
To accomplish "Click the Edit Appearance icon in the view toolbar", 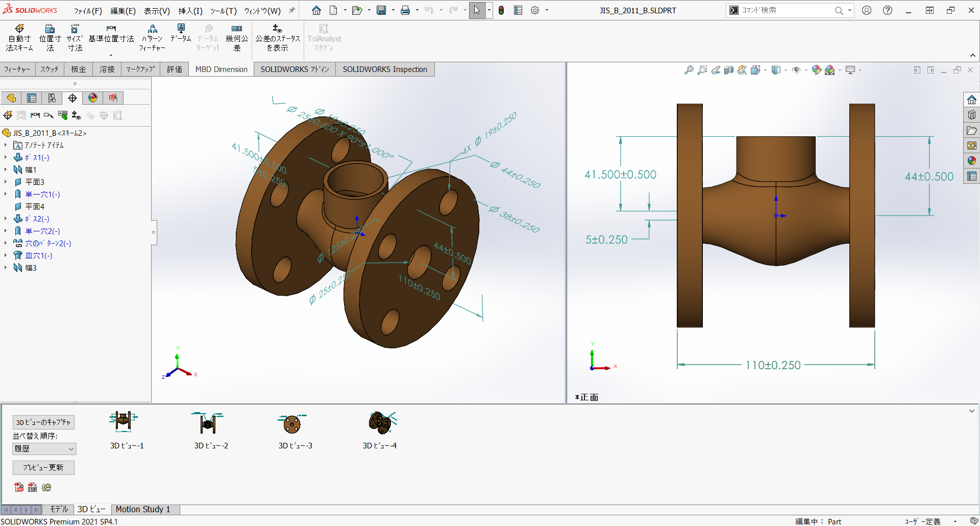I will click(x=816, y=70).
